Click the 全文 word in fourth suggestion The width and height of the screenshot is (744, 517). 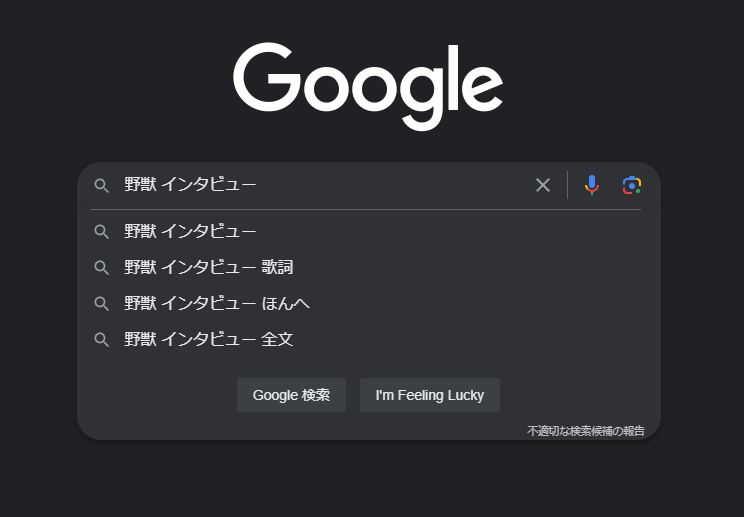[278, 339]
